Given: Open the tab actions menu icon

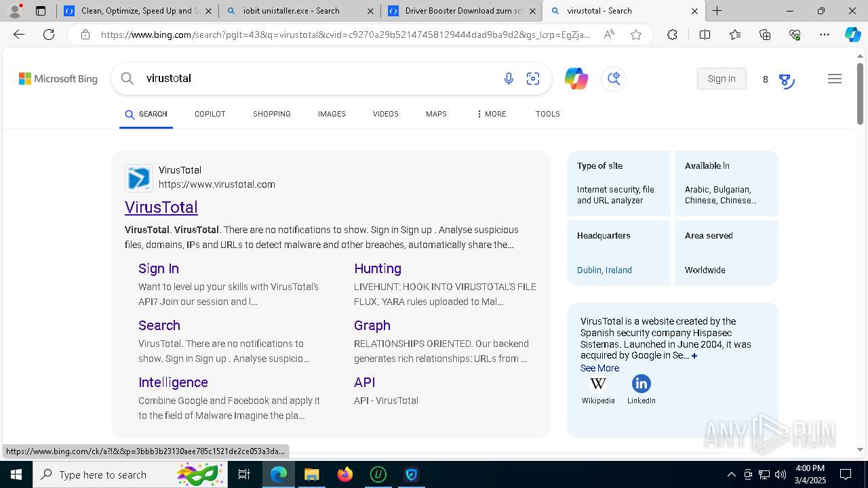Looking at the screenshot, I should pos(41,11).
